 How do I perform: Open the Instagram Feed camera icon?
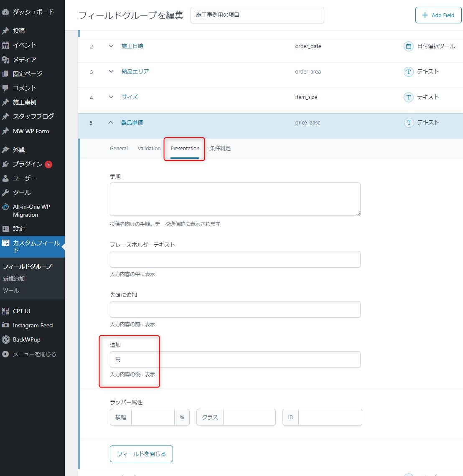coord(6,325)
